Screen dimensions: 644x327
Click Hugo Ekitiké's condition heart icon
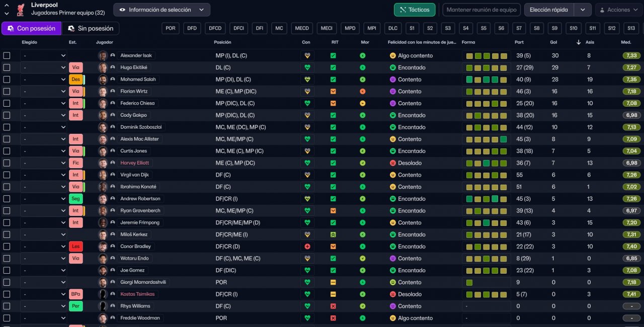pos(307,67)
